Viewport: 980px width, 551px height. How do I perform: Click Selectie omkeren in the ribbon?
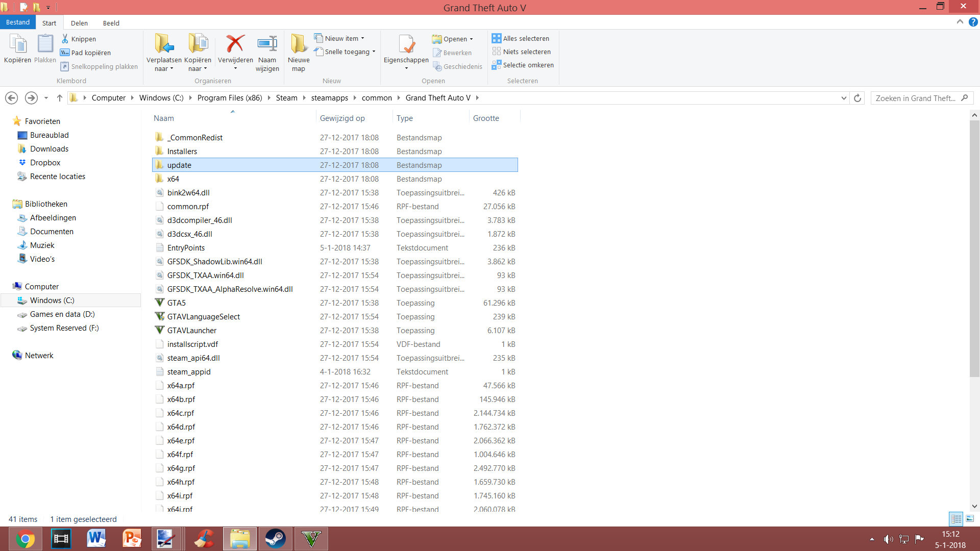click(523, 65)
